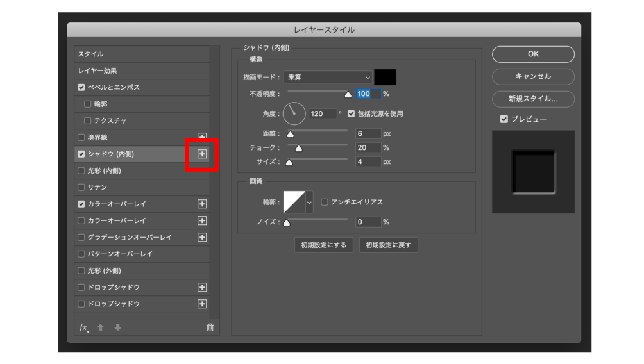Open the fx effects menu icon
644x364 pixels.
tap(84, 327)
